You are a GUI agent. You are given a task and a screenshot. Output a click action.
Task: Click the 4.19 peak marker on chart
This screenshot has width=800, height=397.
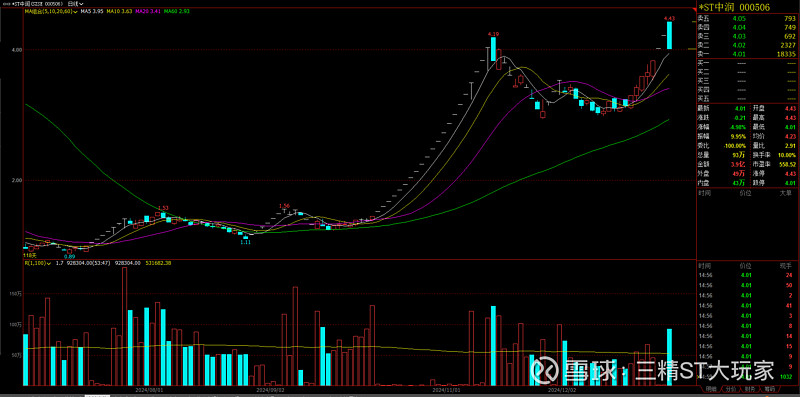493,33
